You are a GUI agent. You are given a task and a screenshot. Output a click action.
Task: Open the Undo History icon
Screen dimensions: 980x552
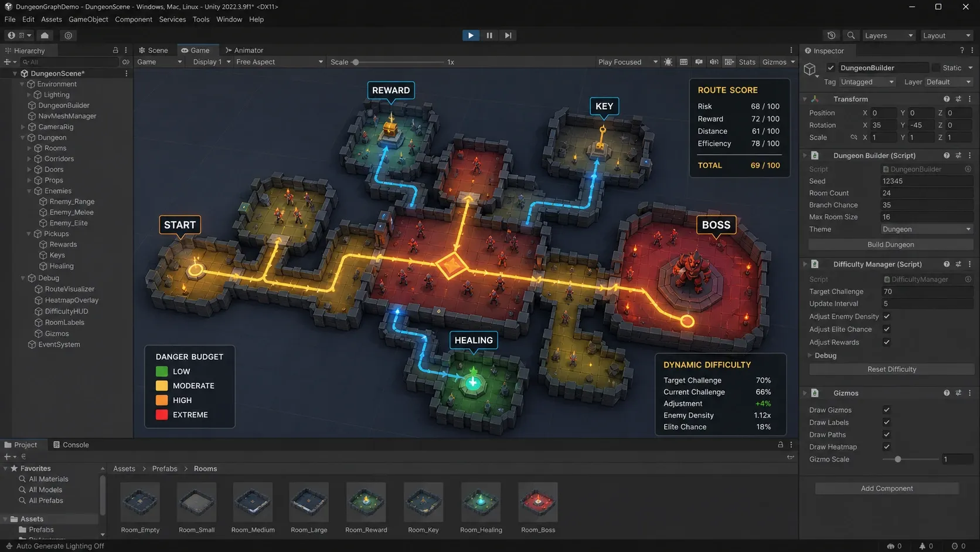click(831, 35)
